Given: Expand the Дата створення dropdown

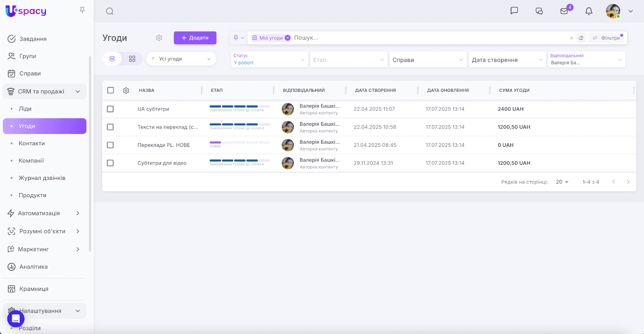Looking at the screenshot, I should pyautogui.click(x=507, y=60).
